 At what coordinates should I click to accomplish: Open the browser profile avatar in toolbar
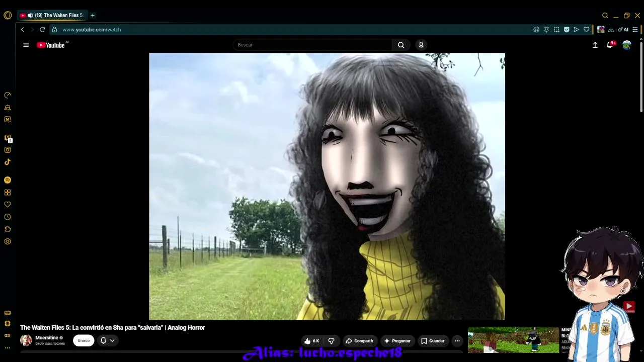tap(601, 30)
